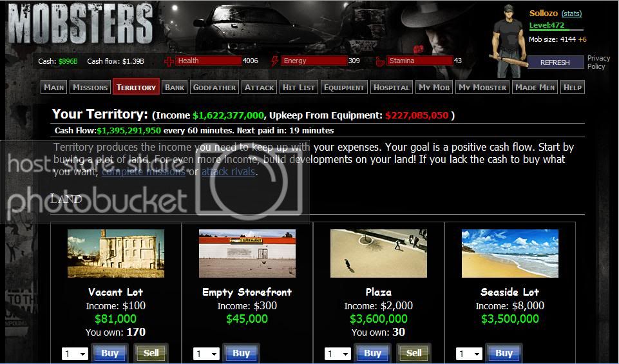
Task: Go to the Hospital tab
Action: coord(392,87)
